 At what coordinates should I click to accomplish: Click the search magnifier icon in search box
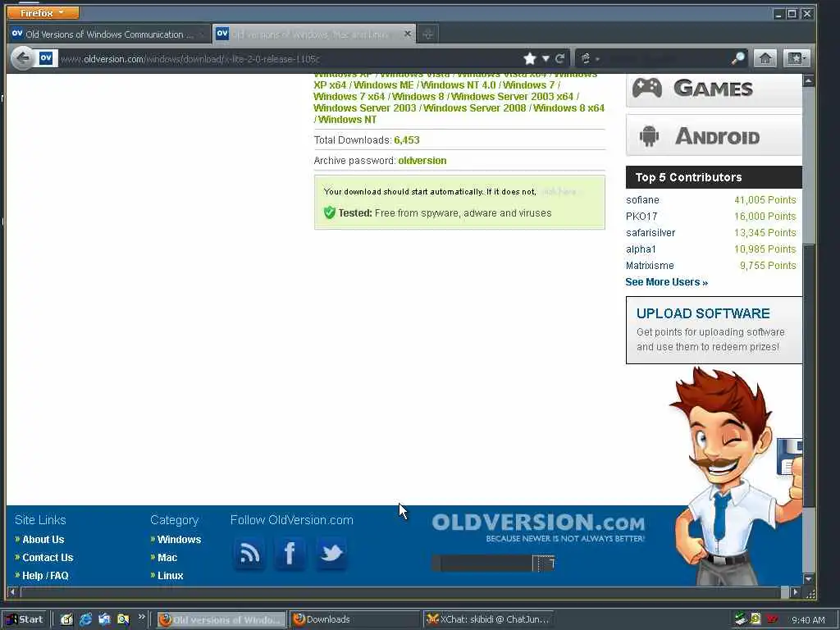pyautogui.click(x=737, y=58)
